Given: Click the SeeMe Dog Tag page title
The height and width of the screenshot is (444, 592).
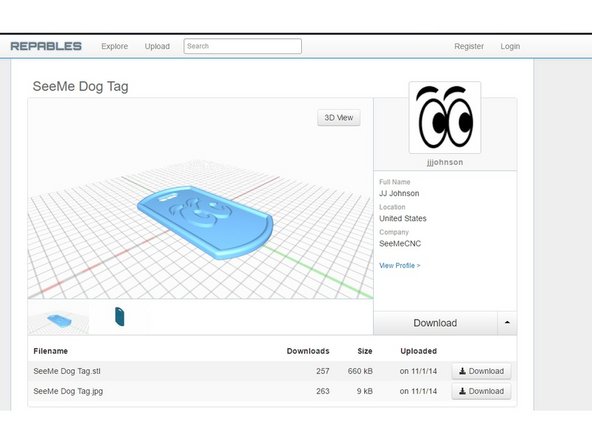Looking at the screenshot, I should tap(80, 86).
